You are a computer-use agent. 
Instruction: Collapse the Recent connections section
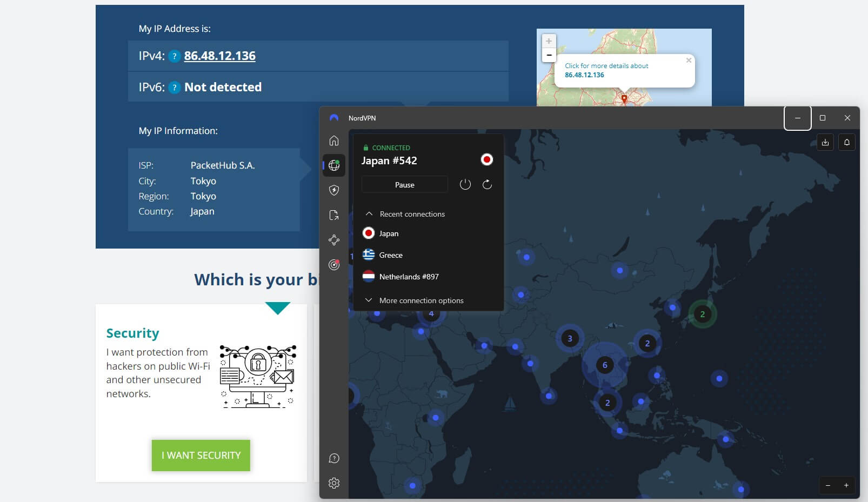click(x=405, y=214)
